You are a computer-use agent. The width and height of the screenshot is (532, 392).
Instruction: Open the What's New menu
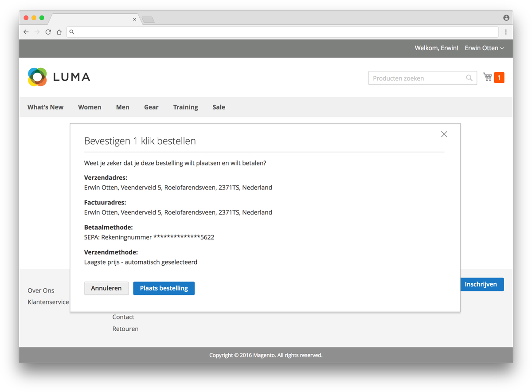pos(45,107)
